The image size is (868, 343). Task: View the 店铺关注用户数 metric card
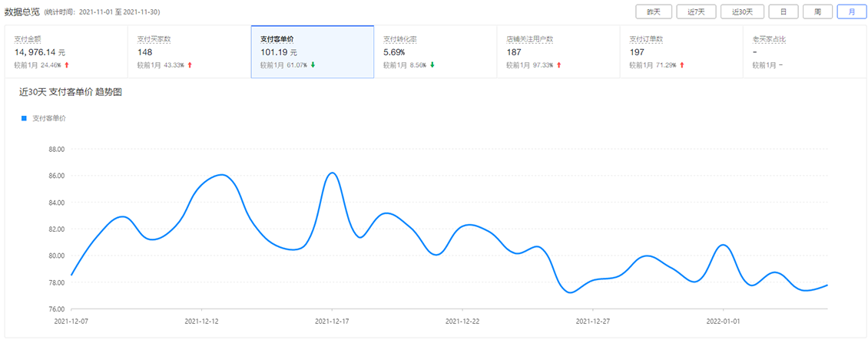click(x=558, y=52)
